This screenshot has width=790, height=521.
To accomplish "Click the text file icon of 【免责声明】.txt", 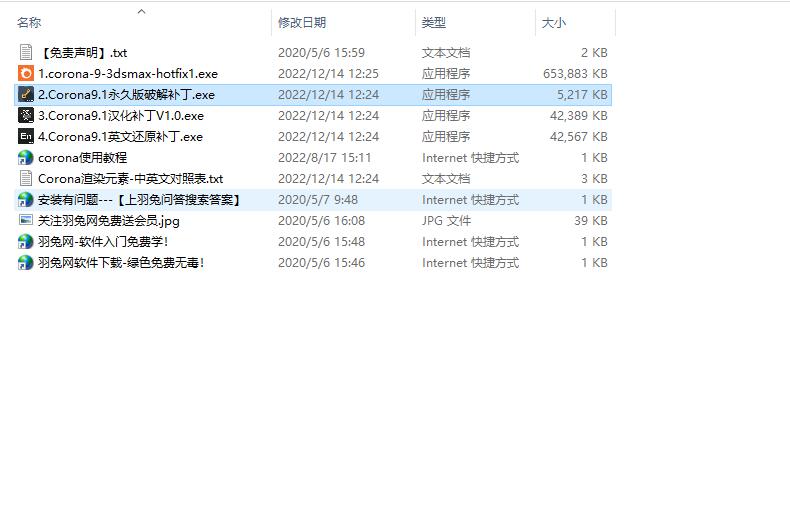I will [26, 52].
